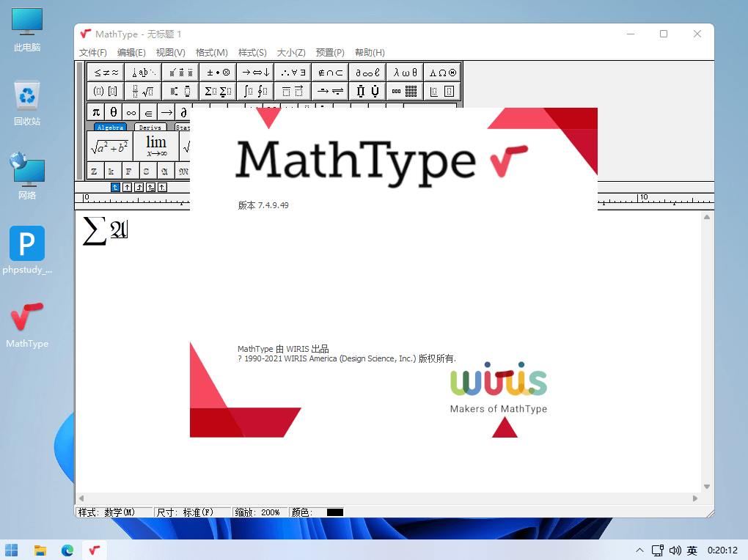Open the spaces and ellipses palette
The image size is (748, 560).
[144, 73]
